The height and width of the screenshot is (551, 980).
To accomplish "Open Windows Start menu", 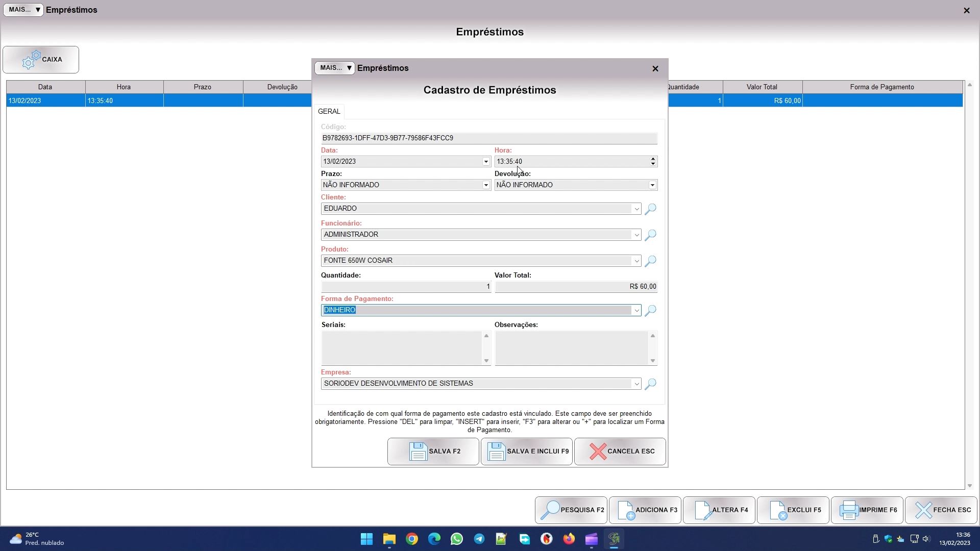I will [x=366, y=539].
